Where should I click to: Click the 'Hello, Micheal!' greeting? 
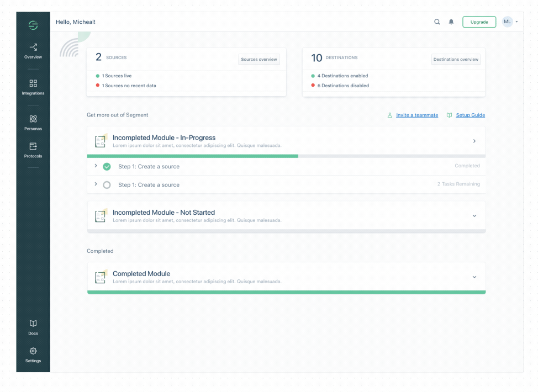tap(76, 22)
